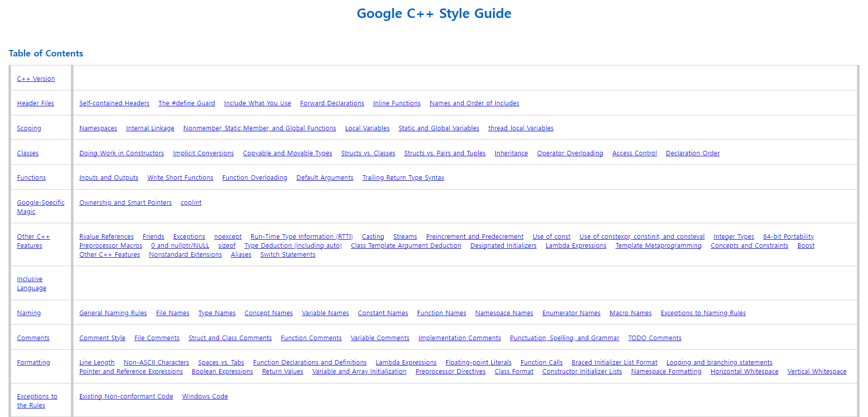868x417 pixels.
Task: Open Forward Declarations link
Action: pos(332,103)
